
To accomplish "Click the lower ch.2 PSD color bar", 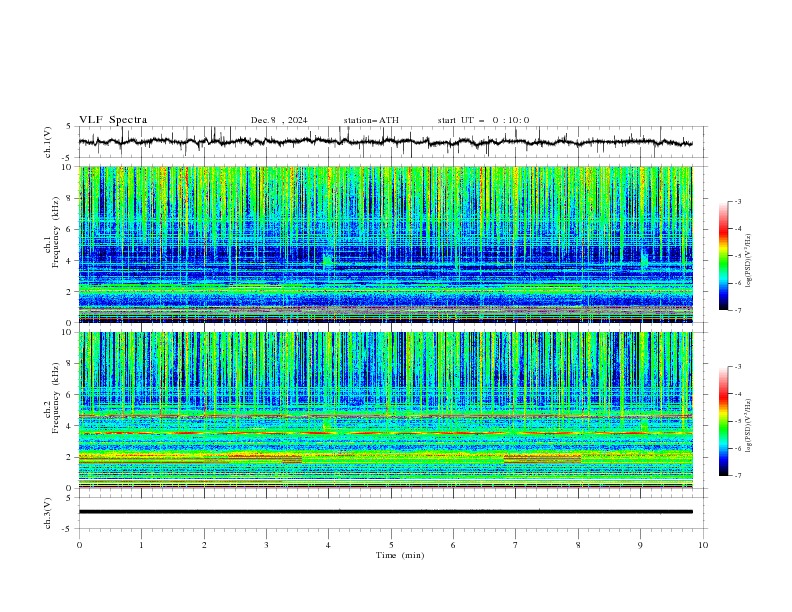I will click(x=724, y=421).
